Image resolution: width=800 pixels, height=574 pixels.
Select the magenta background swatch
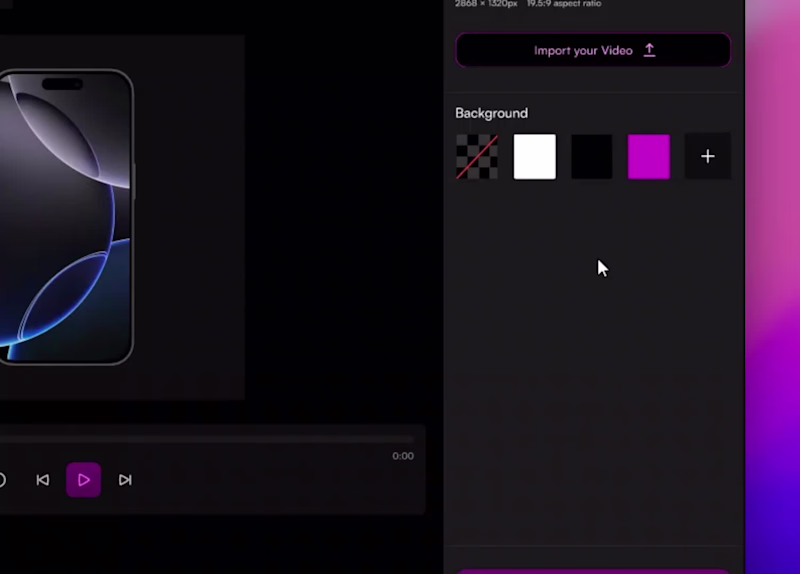649,157
